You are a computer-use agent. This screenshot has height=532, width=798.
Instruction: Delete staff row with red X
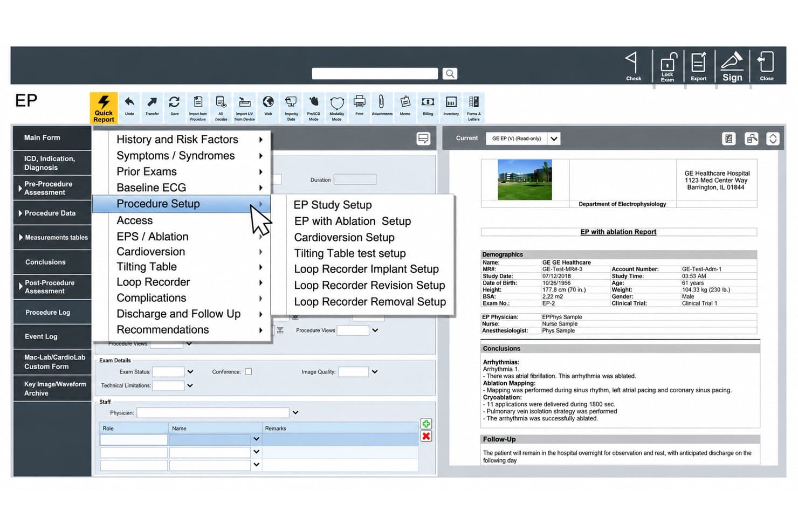pyautogui.click(x=426, y=436)
